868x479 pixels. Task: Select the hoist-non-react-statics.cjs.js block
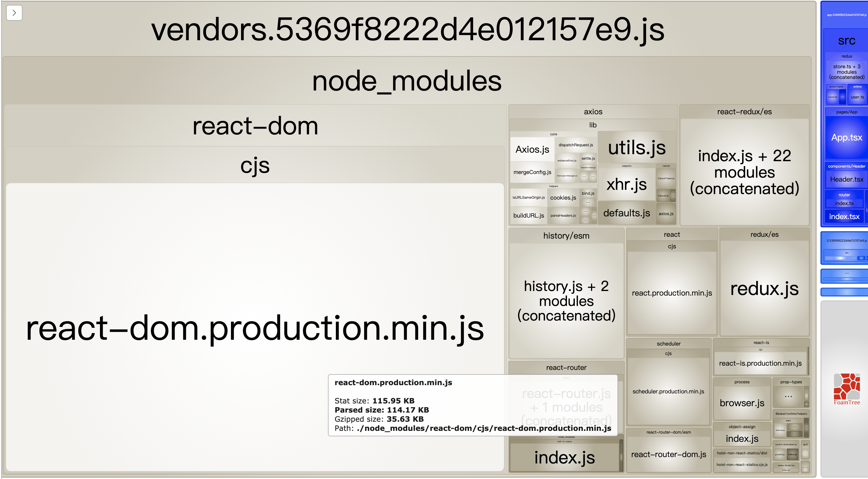742,465
